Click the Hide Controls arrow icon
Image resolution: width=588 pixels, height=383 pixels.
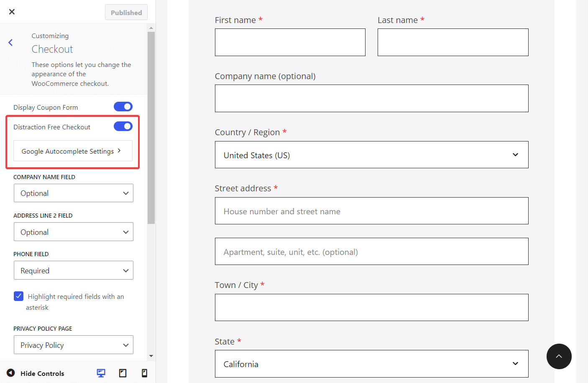coord(11,373)
